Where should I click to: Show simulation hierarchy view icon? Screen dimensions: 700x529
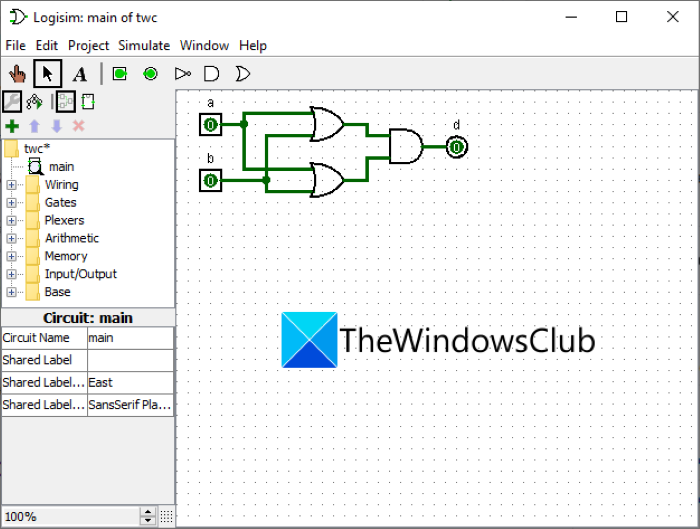34,102
